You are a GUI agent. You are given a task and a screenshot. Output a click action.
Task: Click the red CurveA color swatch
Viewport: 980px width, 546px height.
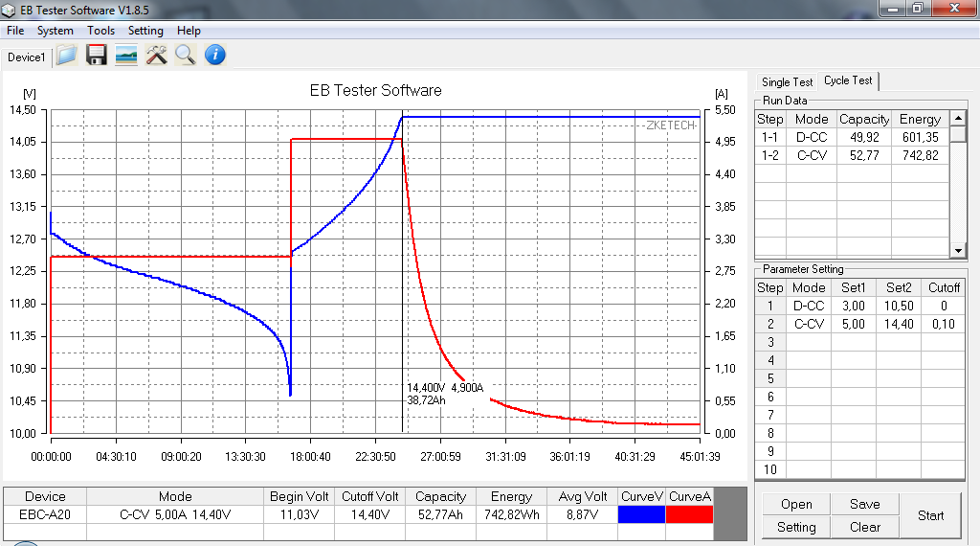(x=689, y=514)
